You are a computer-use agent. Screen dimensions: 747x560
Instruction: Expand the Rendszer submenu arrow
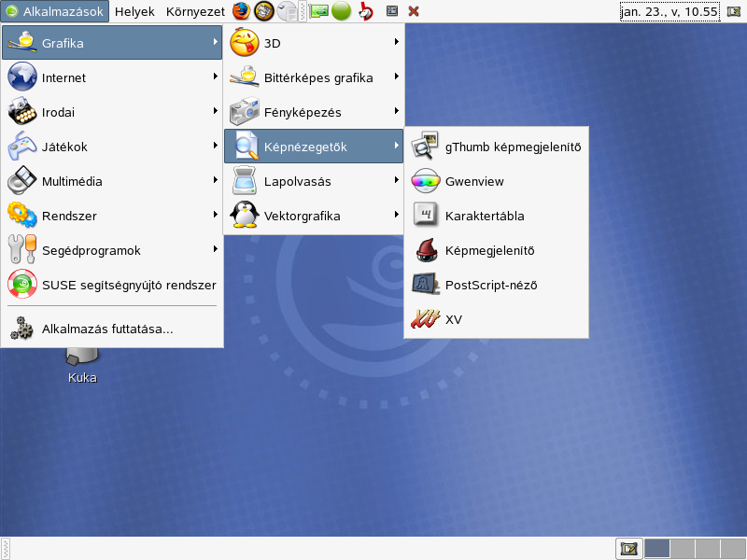point(216,215)
